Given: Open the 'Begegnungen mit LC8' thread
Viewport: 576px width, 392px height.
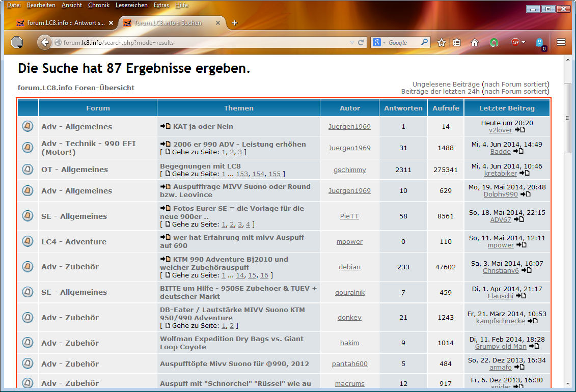Looking at the screenshot, I should pos(200,166).
